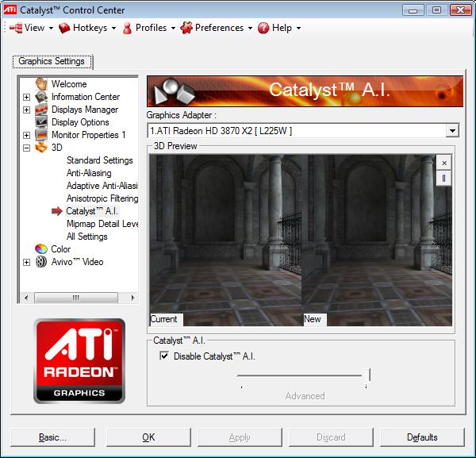Select the Color tree item

tap(61, 249)
